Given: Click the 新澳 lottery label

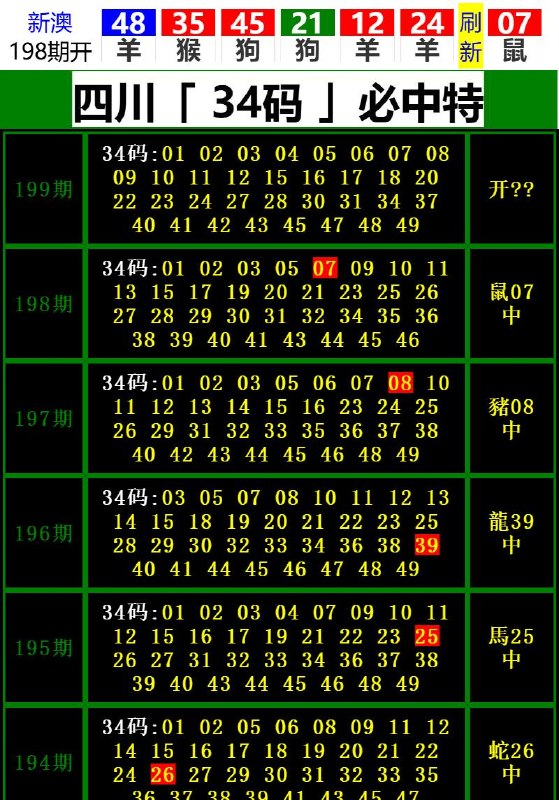Looking at the screenshot, I should [x=49, y=22].
